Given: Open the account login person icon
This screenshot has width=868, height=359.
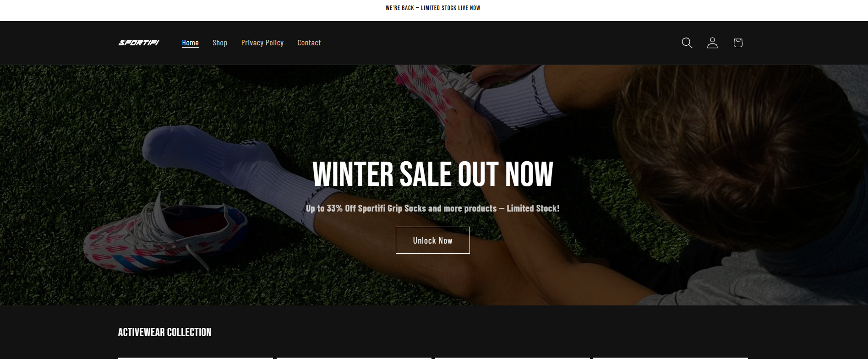Looking at the screenshot, I should pyautogui.click(x=712, y=43).
